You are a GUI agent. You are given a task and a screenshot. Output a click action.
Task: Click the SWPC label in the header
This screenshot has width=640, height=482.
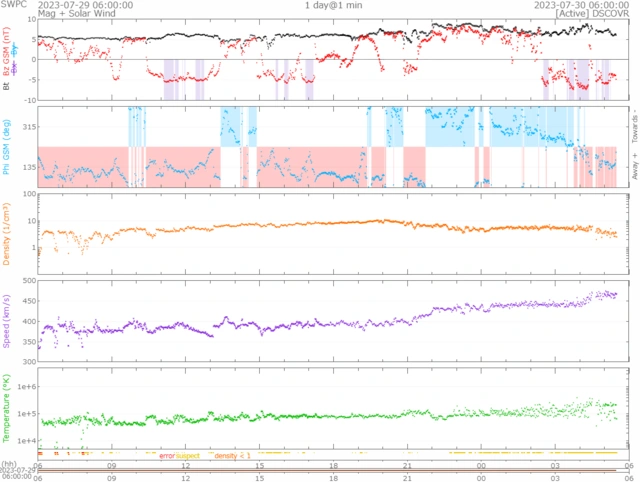point(13,4)
